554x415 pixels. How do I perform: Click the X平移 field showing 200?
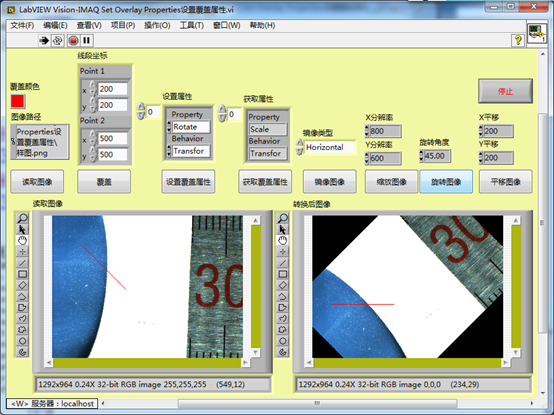(498, 131)
